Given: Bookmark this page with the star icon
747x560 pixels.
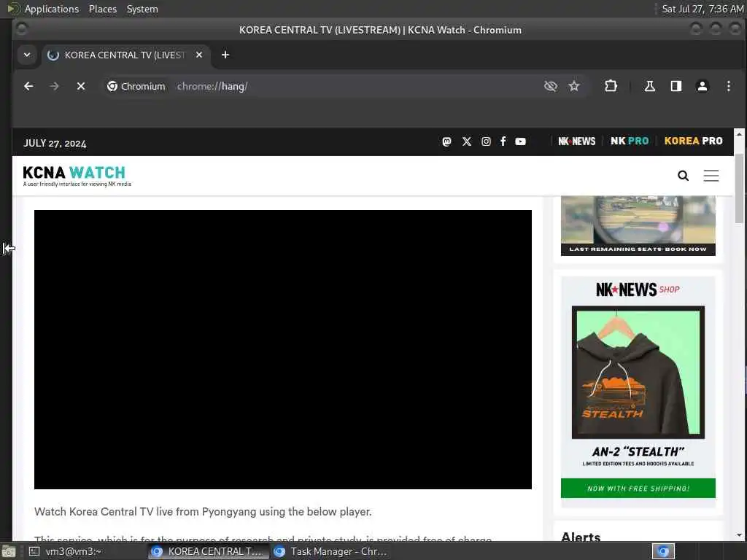Looking at the screenshot, I should coord(574,86).
